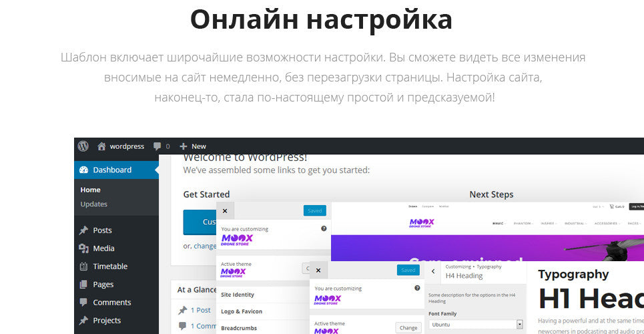Image resolution: width=644 pixels, height=334 pixels.
Task: Click the Media icon in the sidebar
Action: tap(84, 248)
